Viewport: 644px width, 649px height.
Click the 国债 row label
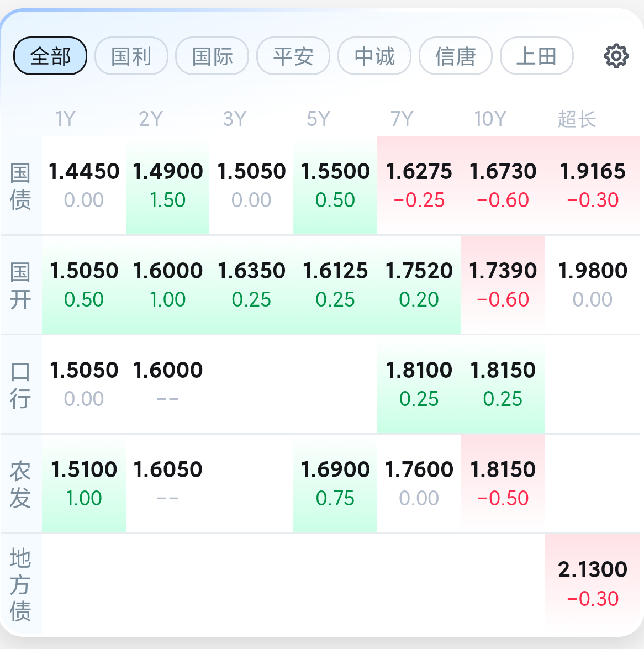coord(20,186)
